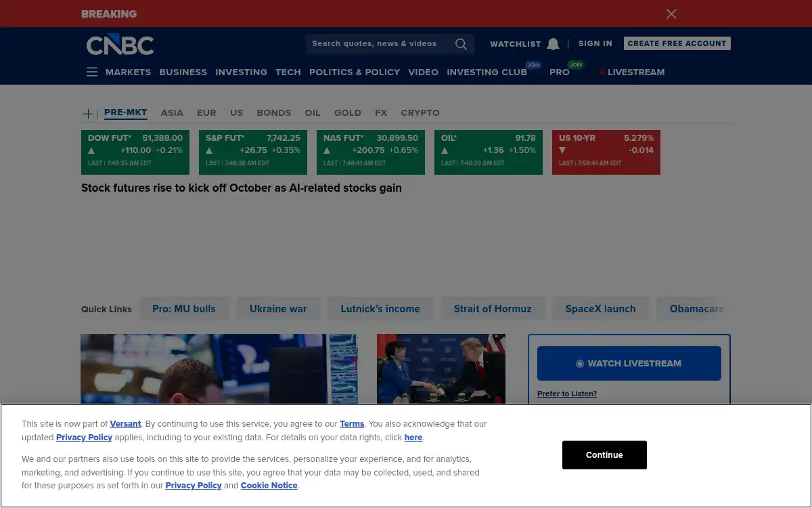Open POLITICS & POLICY menu
This screenshot has height=508, width=812.
[355, 72]
